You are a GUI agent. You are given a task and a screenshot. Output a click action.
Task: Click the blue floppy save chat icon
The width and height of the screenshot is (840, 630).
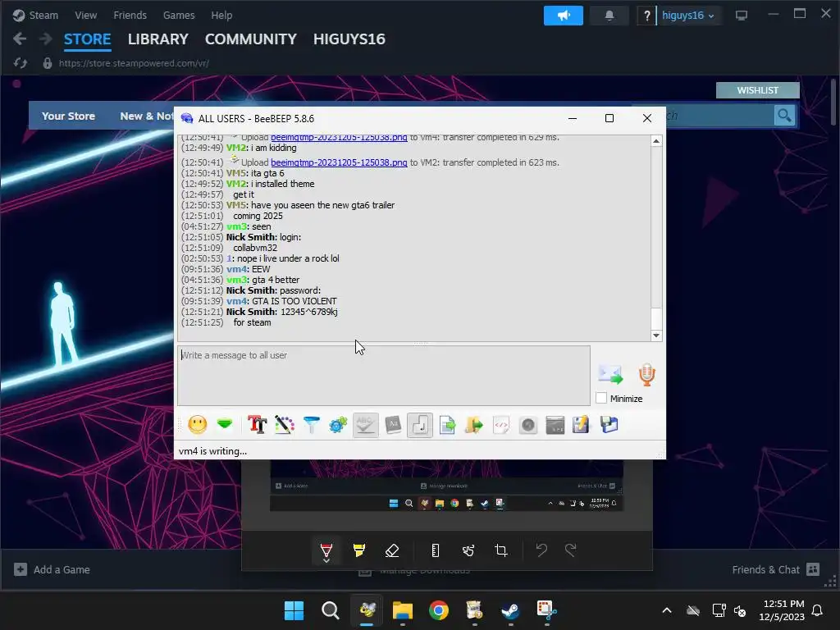(609, 426)
